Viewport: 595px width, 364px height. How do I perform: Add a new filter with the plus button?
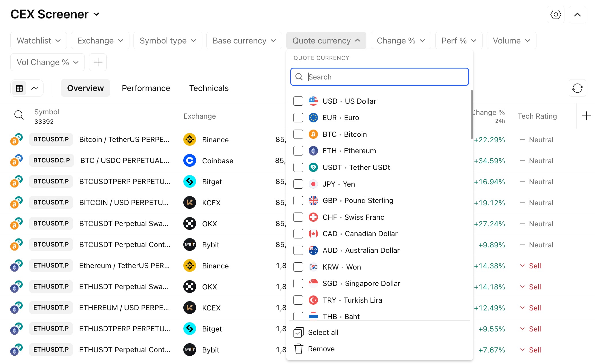point(98,62)
